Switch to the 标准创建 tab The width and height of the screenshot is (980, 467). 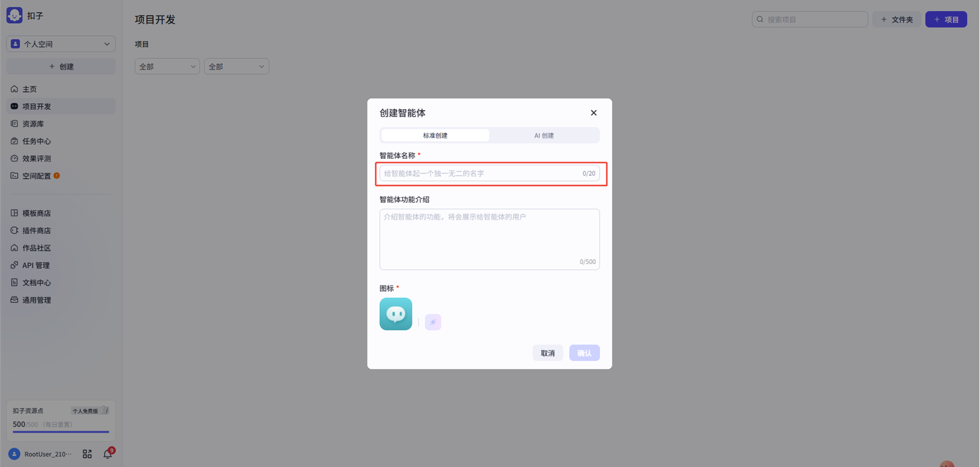[435, 135]
